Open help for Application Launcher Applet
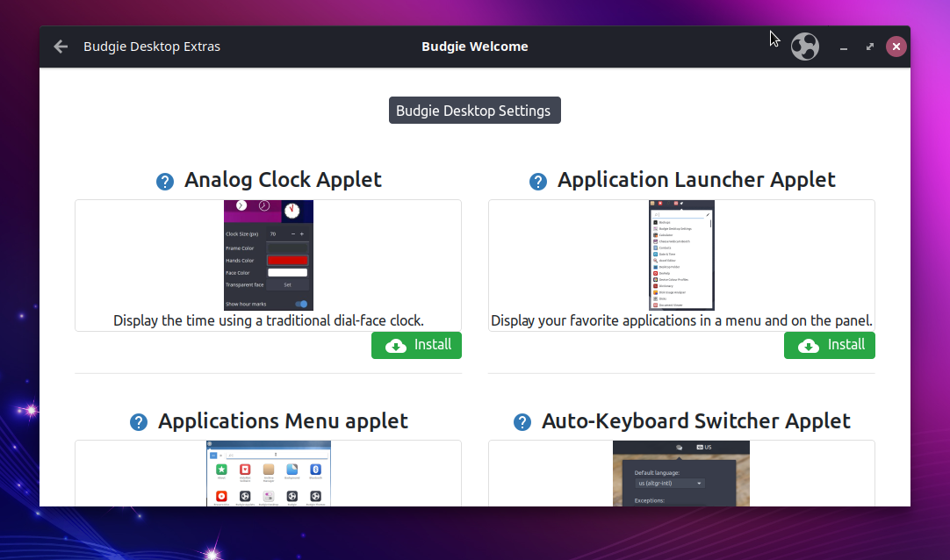Viewport: 950px width, 560px height. point(538,181)
